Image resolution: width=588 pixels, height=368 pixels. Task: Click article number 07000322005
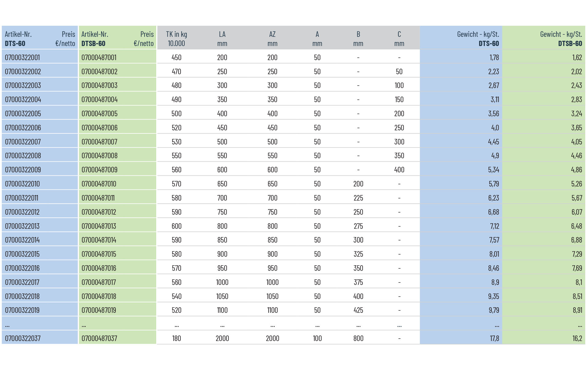[23, 113]
